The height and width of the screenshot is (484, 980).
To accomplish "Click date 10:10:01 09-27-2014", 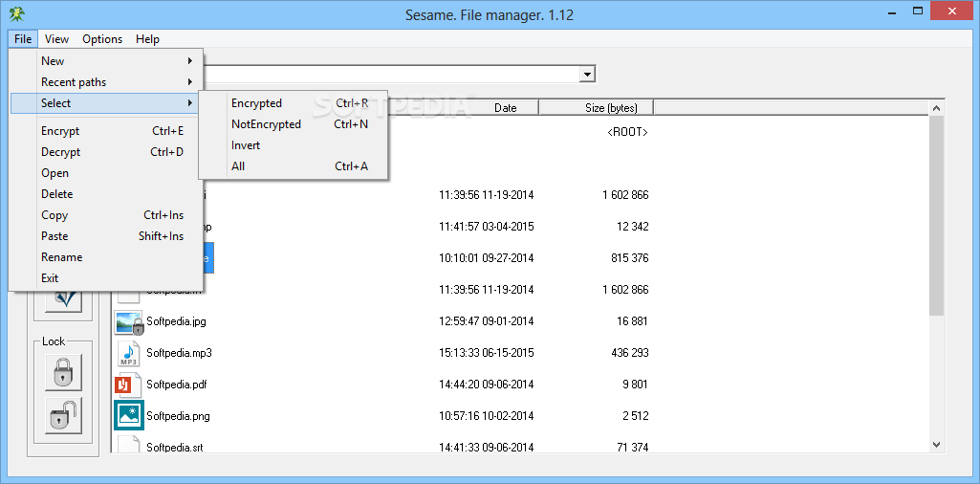I will point(487,258).
